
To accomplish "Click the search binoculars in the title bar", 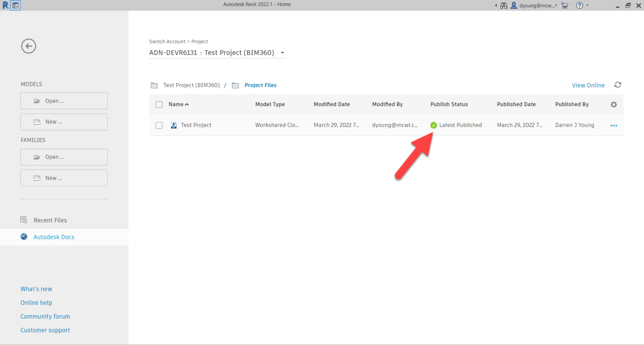I will (x=503, y=5).
